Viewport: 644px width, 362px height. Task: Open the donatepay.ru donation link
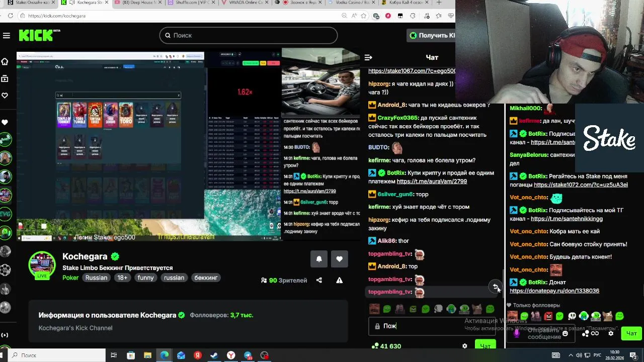tap(554, 291)
